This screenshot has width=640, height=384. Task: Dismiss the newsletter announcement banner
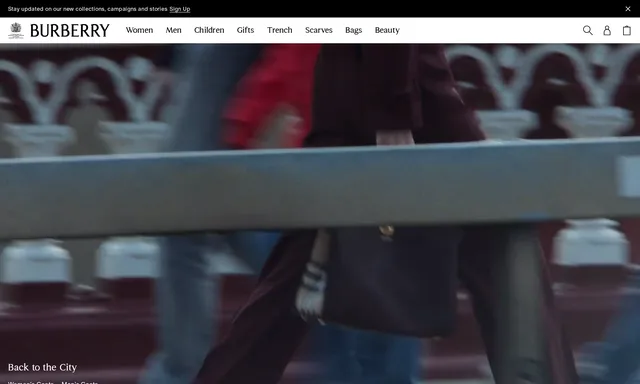(628, 9)
